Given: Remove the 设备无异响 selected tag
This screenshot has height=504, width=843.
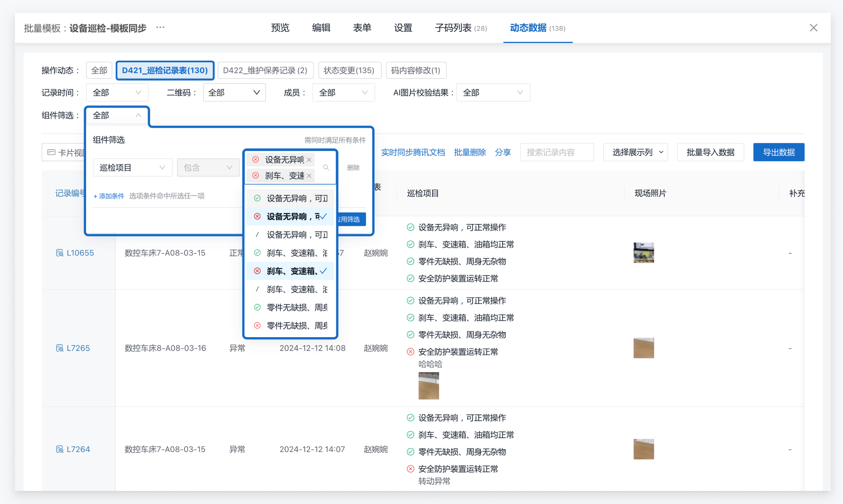Looking at the screenshot, I should click(309, 160).
